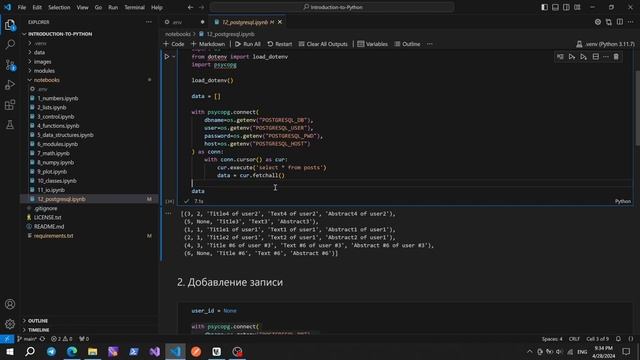The width and height of the screenshot is (640, 360).
Task: Click Spaces: 4 indentation setting
Action: [x=552, y=339]
